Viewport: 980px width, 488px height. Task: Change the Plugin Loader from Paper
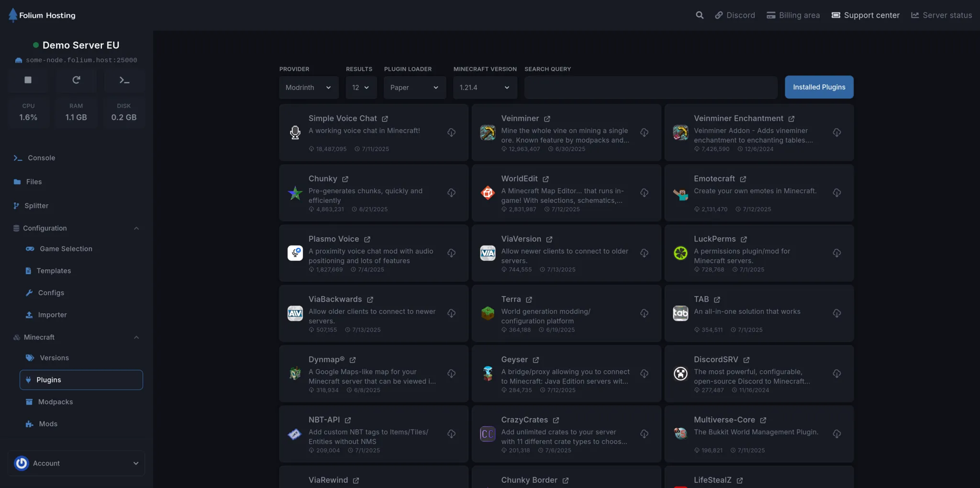click(x=414, y=87)
